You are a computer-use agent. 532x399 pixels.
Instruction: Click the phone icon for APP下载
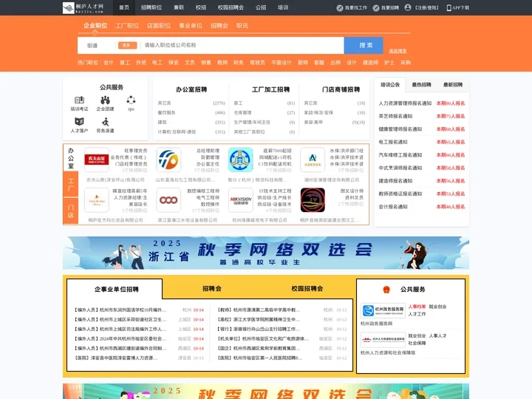449,8
